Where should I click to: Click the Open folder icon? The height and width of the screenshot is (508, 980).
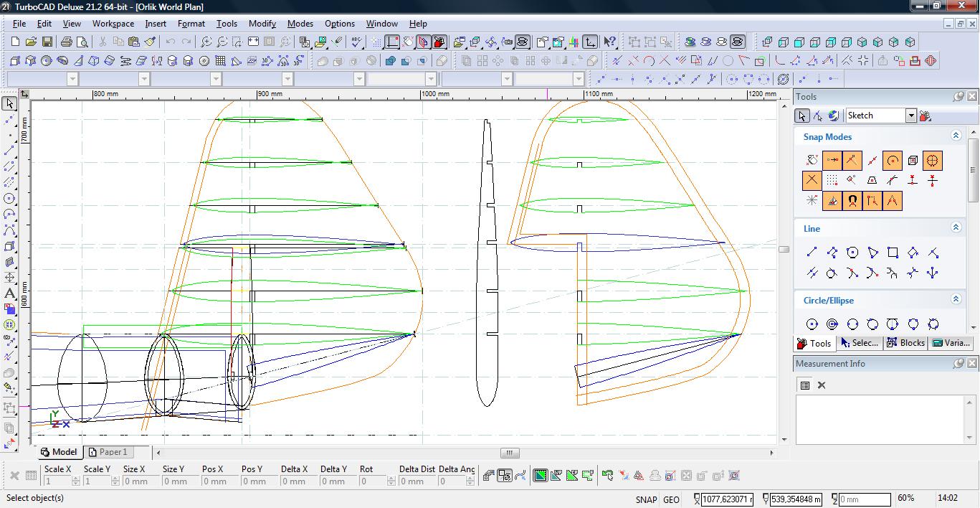(x=31, y=42)
